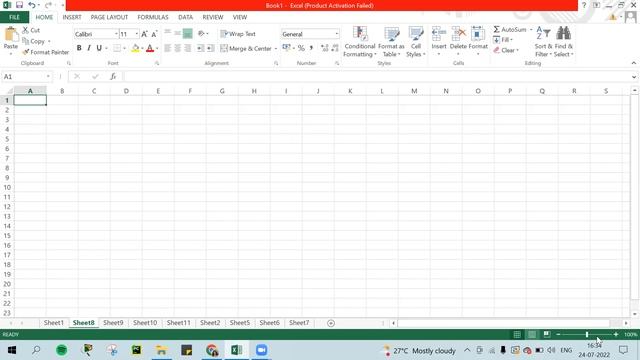Toggle Wrap Text

[238, 34]
